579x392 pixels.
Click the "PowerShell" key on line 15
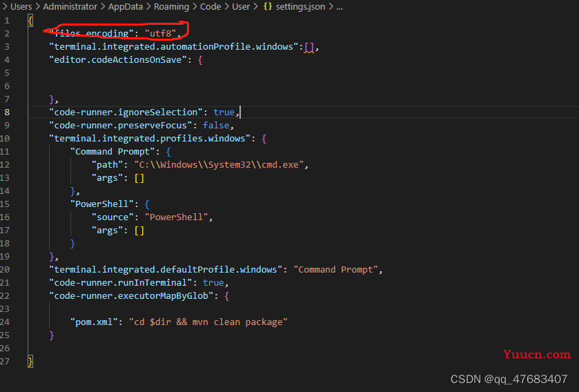point(102,204)
